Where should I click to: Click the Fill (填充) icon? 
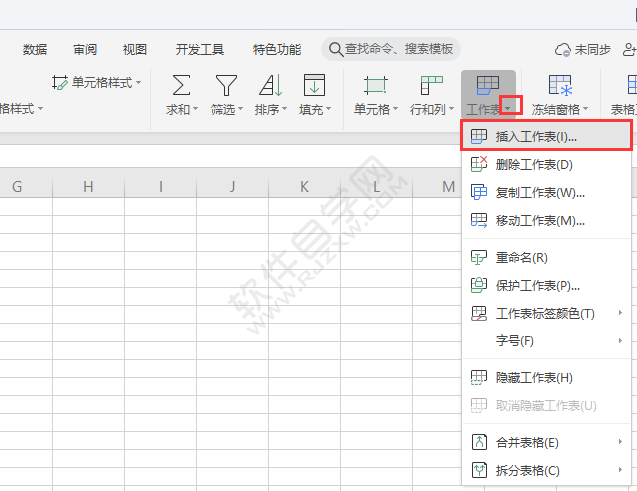tap(314, 86)
